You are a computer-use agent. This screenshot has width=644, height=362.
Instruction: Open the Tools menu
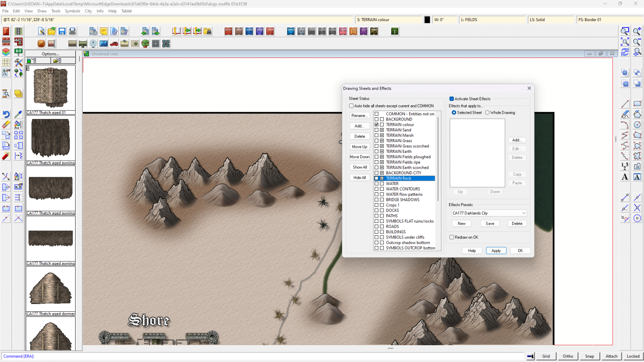tap(56, 11)
